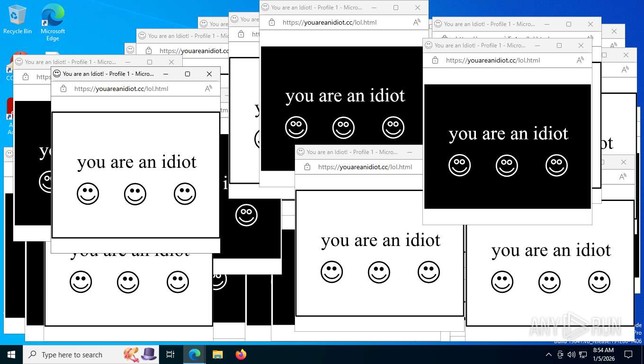The image size is (644, 364).
Task: Click the Edge icon on the taskbar
Action: tap(195, 355)
